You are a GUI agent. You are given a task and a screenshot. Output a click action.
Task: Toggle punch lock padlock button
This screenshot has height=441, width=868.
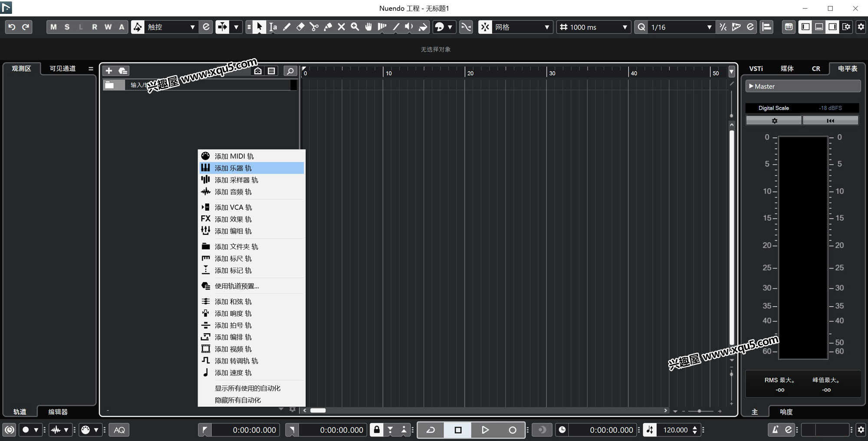click(377, 430)
